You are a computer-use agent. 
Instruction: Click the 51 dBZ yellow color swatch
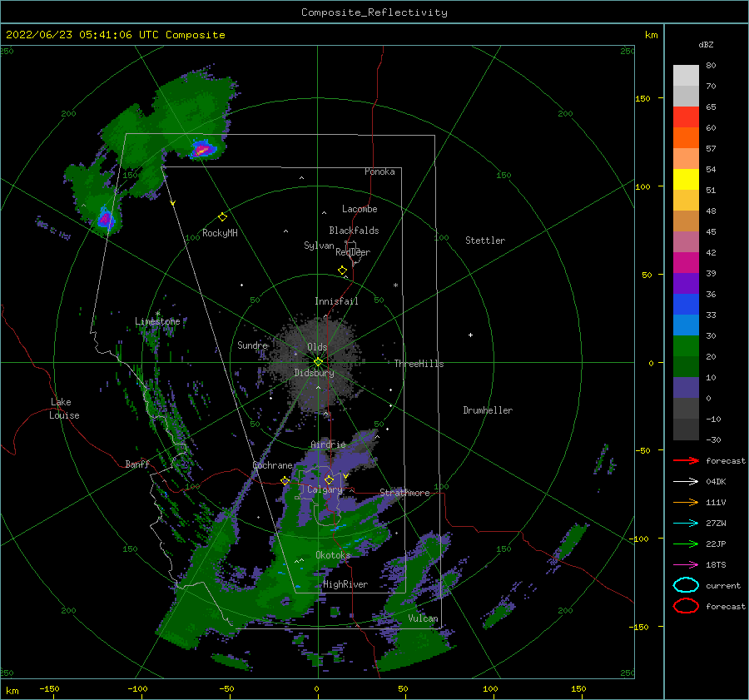(x=686, y=179)
